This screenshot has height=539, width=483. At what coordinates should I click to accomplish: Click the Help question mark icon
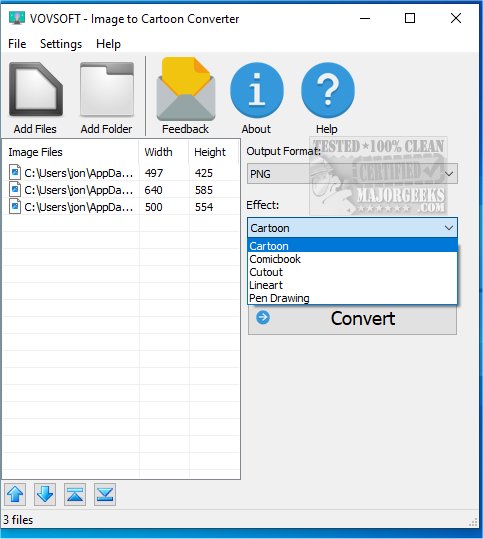[x=328, y=90]
